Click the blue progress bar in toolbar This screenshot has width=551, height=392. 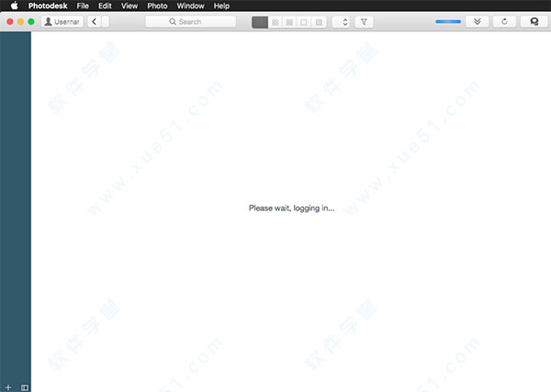[448, 22]
